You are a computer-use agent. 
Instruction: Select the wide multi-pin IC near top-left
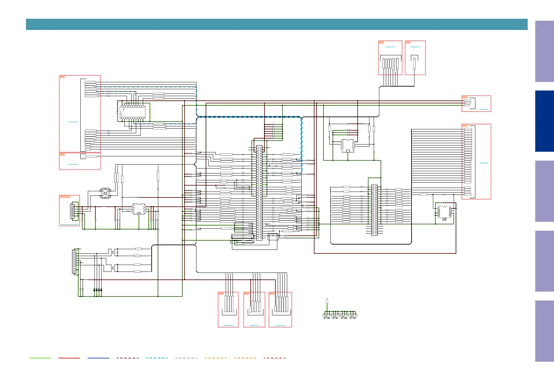pyautogui.click(x=133, y=112)
